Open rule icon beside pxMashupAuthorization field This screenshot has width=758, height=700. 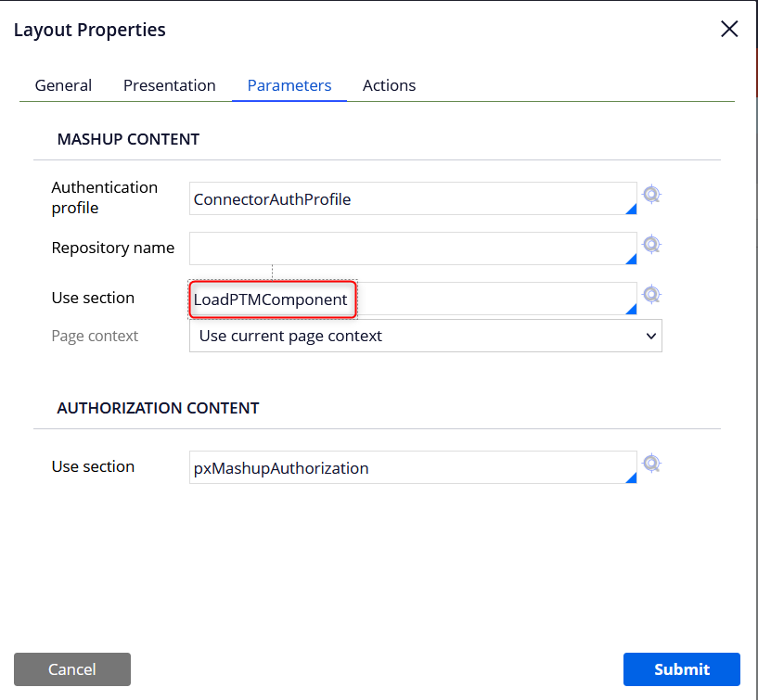651,464
